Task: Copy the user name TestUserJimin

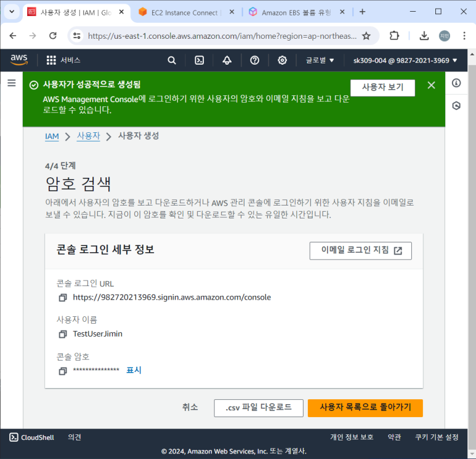Action: tap(63, 334)
